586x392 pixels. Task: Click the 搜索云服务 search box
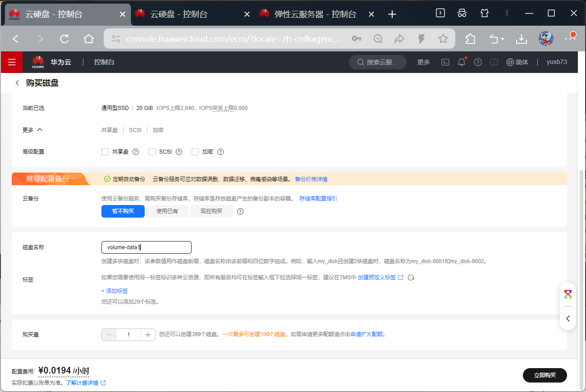378,62
